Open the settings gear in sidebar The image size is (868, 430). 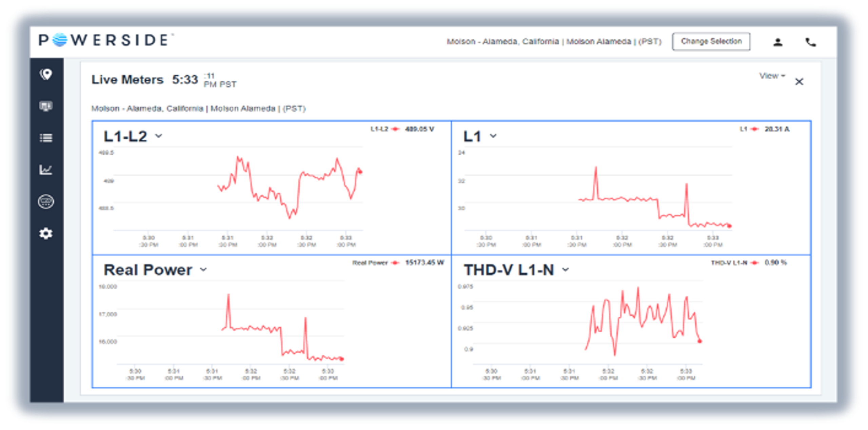point(46,233)
